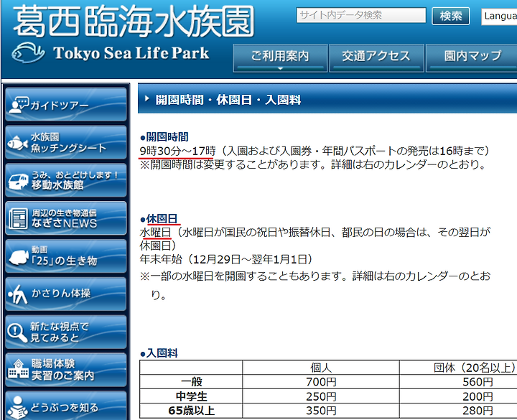Expand the ご利用案内 navigation menu

pos(280,57)
